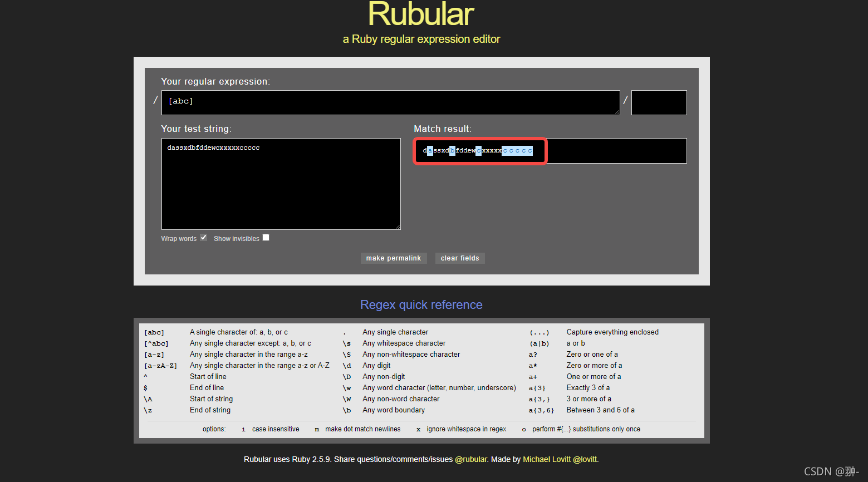Click 'Your regular expression:' label
The height and width of the screenshot is (482, 868).
point(215,81)
